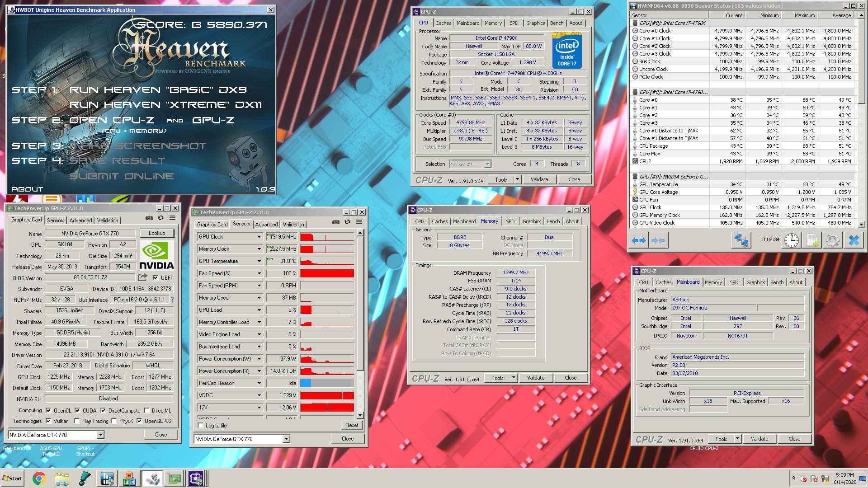Viewport: 868px width, 488px height.
Task: Click HWiNFO expand view arrows icon
Action: tap(639, 240)
